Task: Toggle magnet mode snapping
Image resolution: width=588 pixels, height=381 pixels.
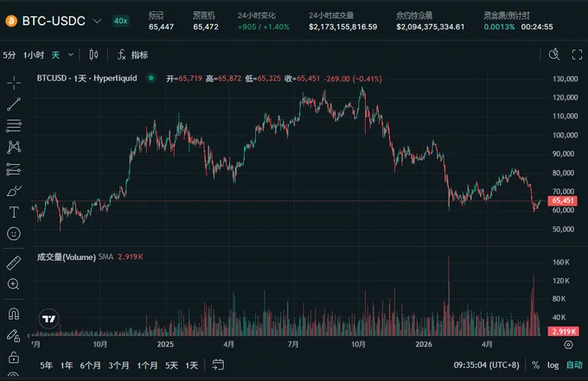Action: 14,314
